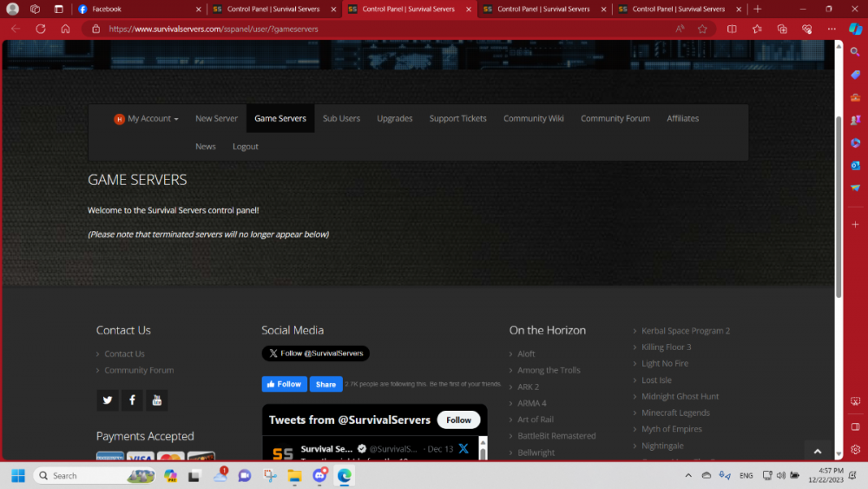Open the Affiliates menu item
Screen dimensions: 868x489
pos(682,118)
